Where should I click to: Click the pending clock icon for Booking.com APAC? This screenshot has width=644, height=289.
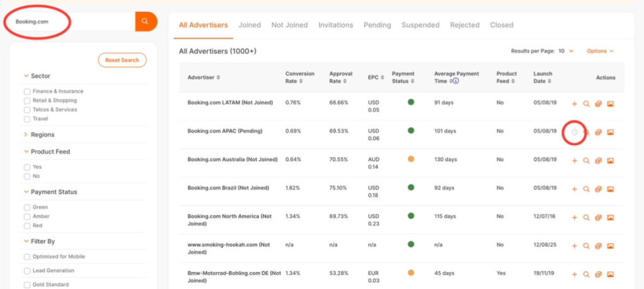(x=574, y=132)
